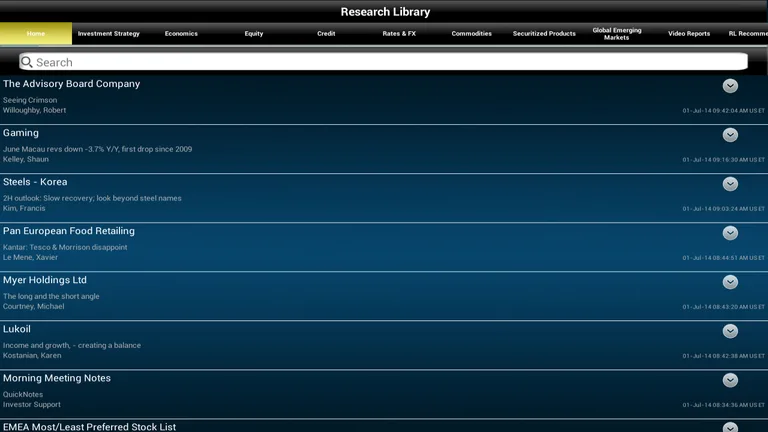This screenshot has width=768, height=432.
Task: Open The Advisory Board Company title
Action: coord(72,84)
